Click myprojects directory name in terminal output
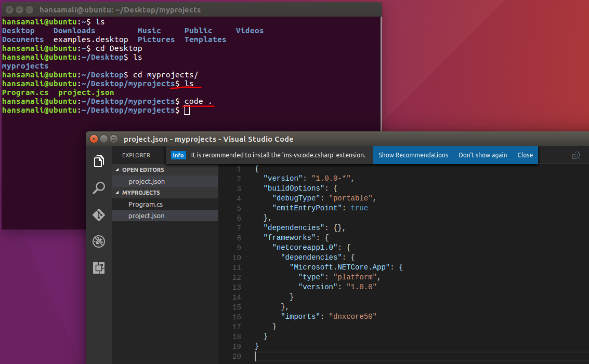 (x=25, y=66)
